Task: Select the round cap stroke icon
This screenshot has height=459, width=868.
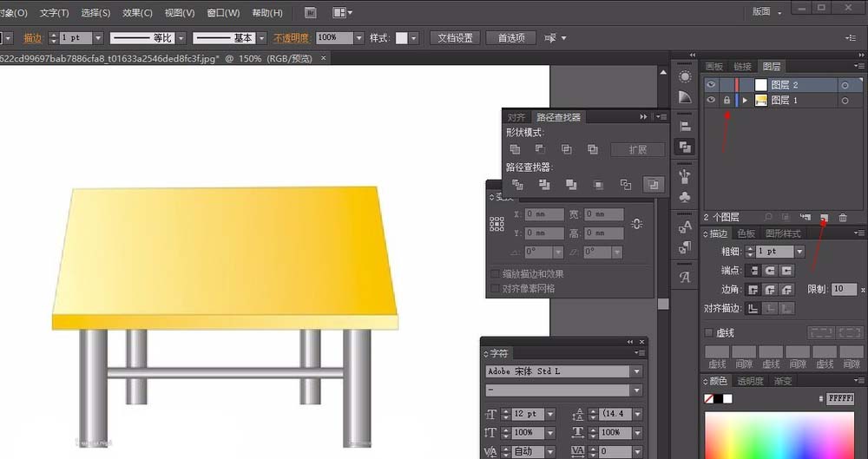Action: pyautogui.click(x=770, y=270)
